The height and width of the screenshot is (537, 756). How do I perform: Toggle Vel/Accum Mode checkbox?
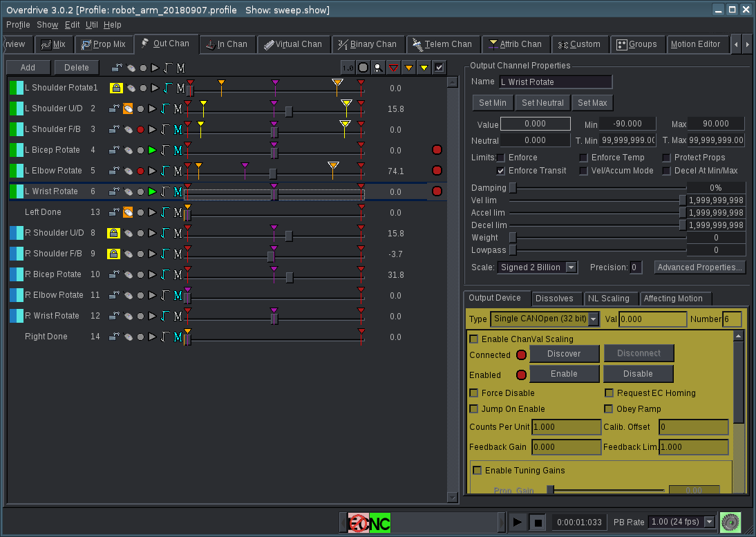pos(583,171)
